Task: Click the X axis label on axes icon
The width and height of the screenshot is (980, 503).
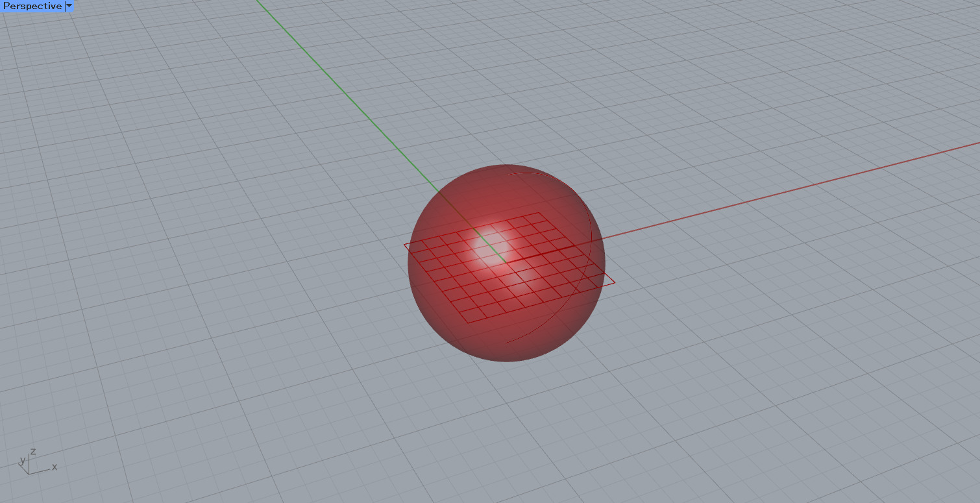Action: [x=55, y=466]
